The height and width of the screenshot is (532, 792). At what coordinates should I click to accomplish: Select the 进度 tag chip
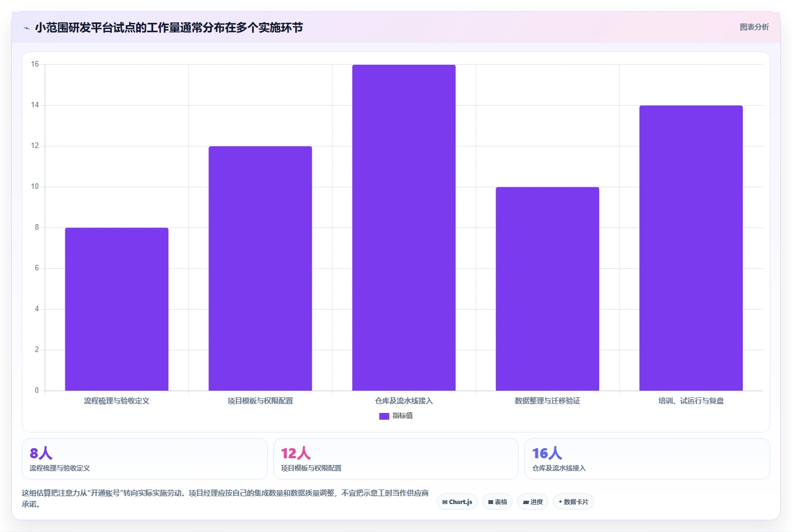tap(533, 502)
